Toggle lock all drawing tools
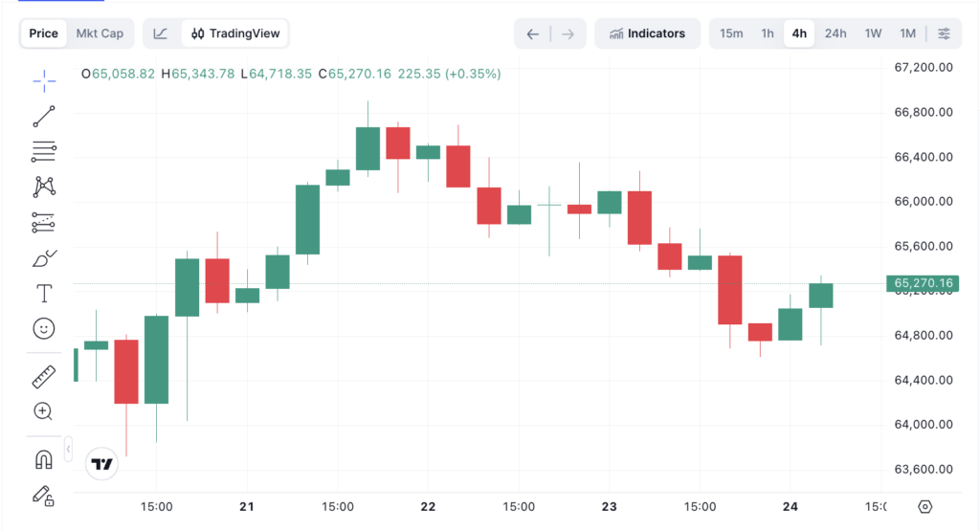 point(44,496)
